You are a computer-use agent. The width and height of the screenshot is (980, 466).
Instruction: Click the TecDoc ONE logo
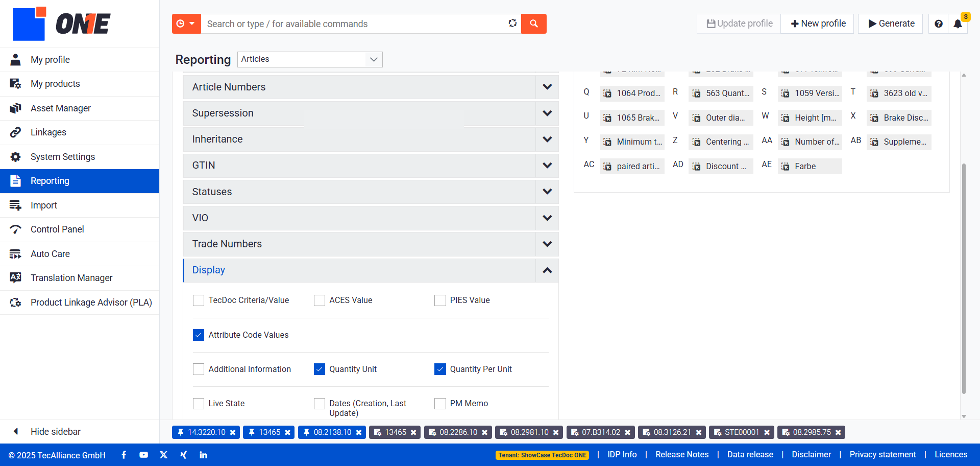point(61,24)
